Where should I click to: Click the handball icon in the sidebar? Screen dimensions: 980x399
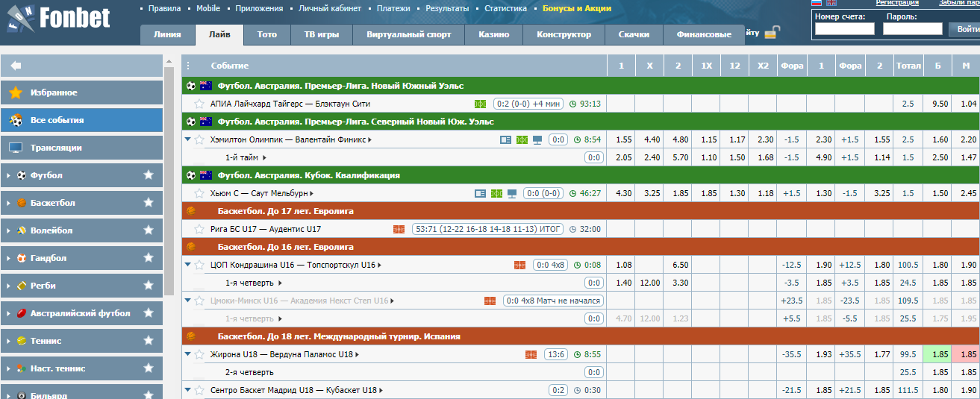22,258
